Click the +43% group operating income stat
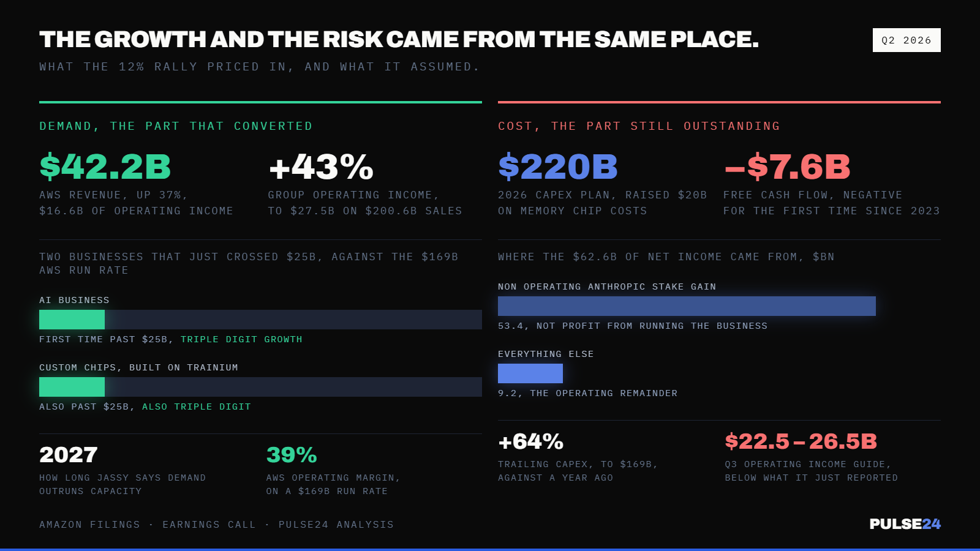 tap(321, 167)
